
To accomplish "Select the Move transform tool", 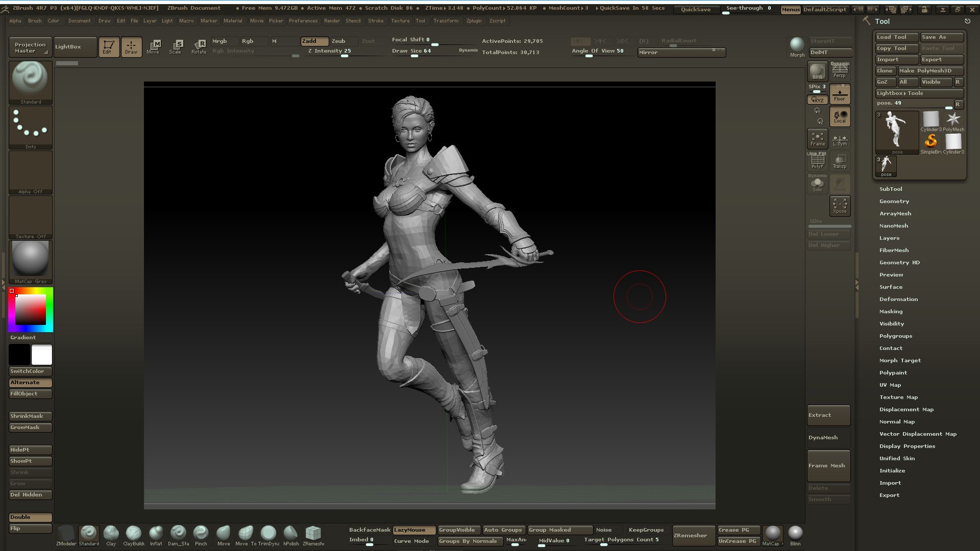I will 153,46.
